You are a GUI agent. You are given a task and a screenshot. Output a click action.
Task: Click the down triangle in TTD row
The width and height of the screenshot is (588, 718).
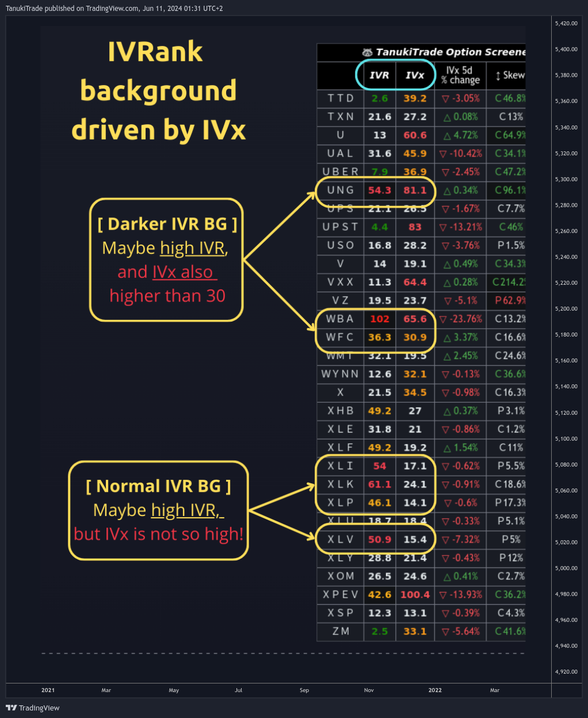pos(445,98)
